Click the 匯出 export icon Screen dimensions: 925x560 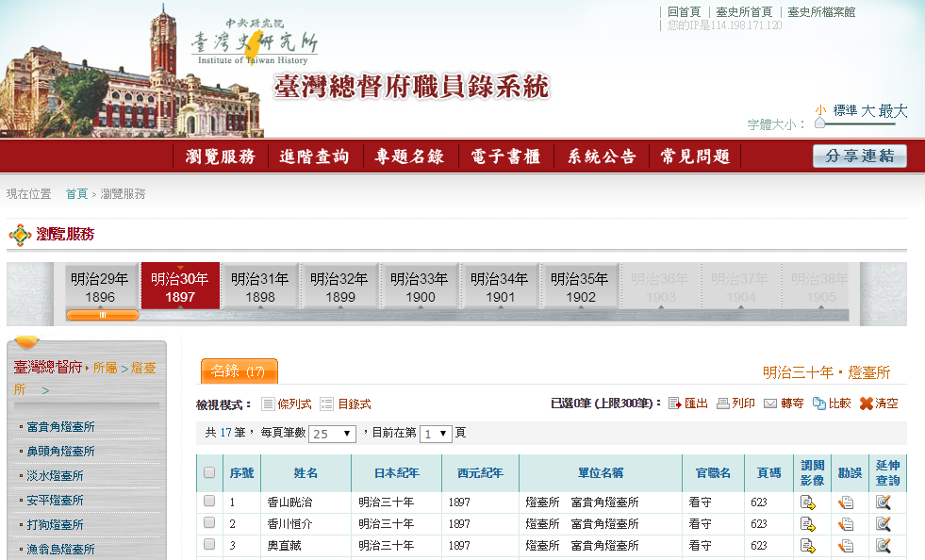[675, 404]
